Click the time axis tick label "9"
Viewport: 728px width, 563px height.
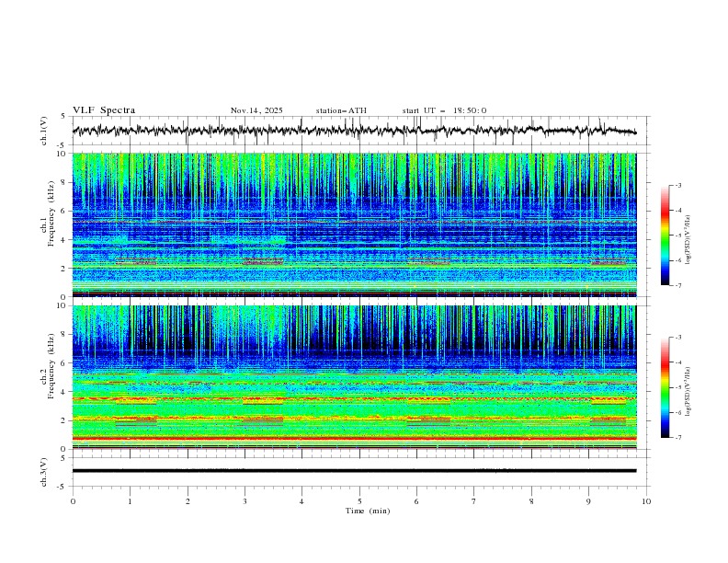point(588,501)
